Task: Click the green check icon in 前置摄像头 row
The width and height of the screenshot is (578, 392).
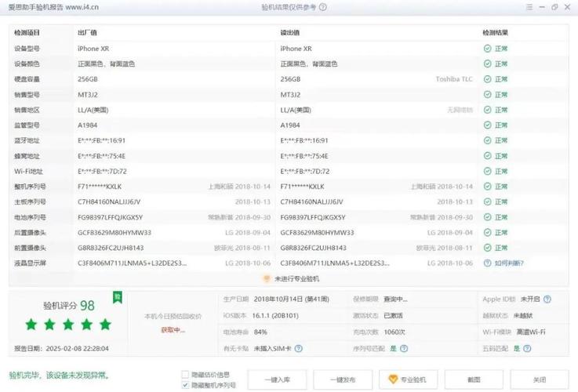Action: pos(487,248)
